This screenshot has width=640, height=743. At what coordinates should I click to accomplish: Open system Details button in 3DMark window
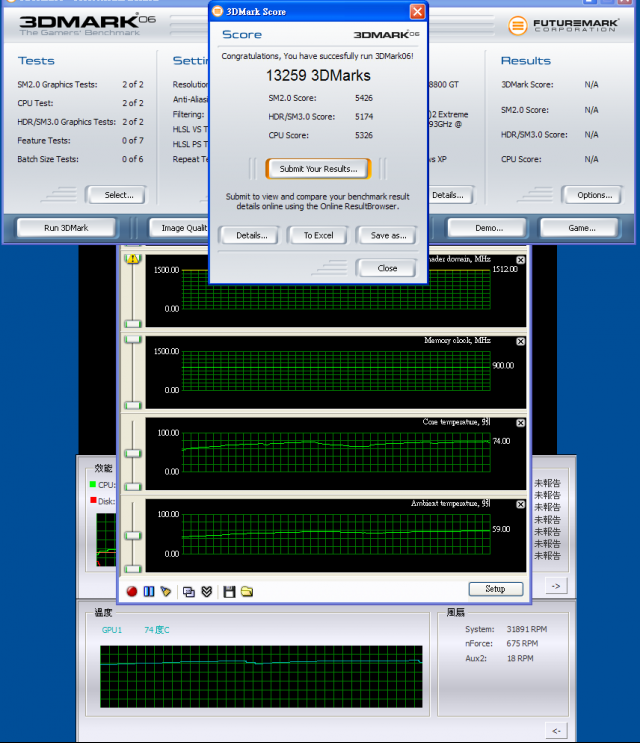450,195
